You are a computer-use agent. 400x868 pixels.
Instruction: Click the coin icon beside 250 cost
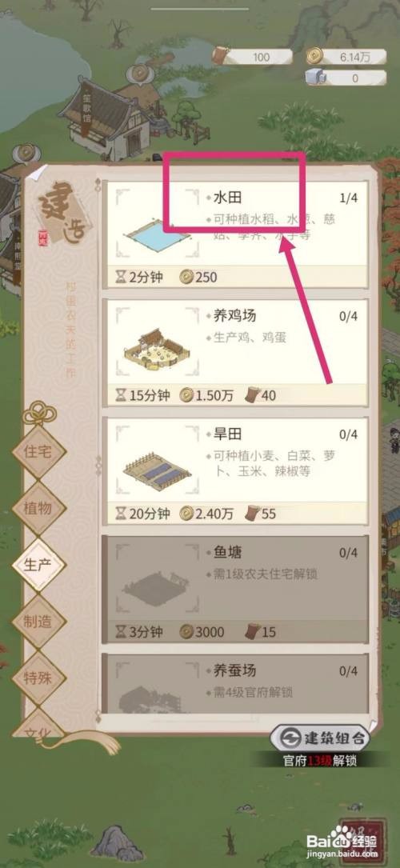click(x=186, y=278)
